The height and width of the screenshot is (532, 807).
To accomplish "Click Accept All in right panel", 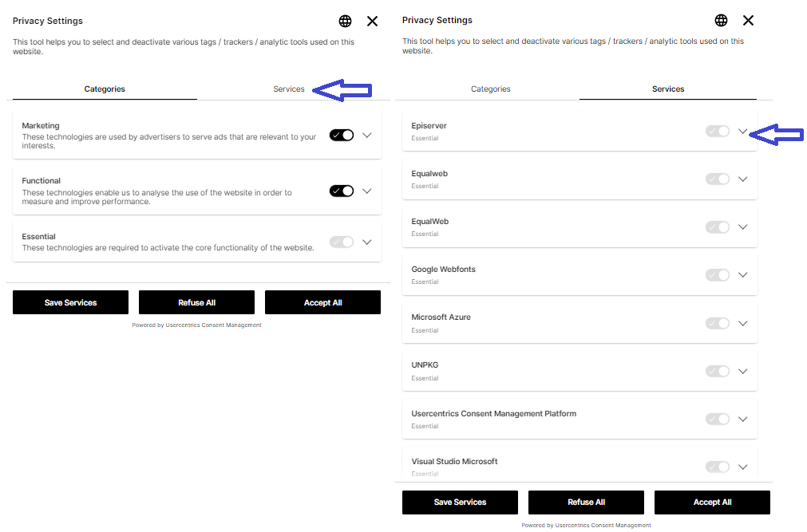I will [712, 502].
